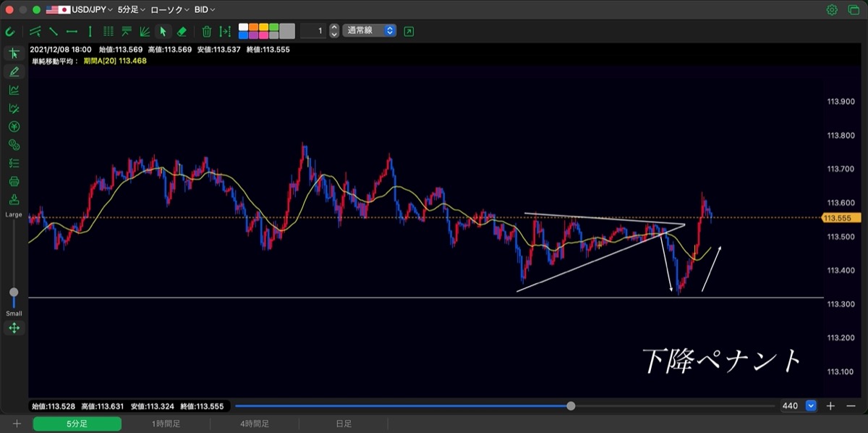
Task: Select the eraser tool
Action: (182, 31)
